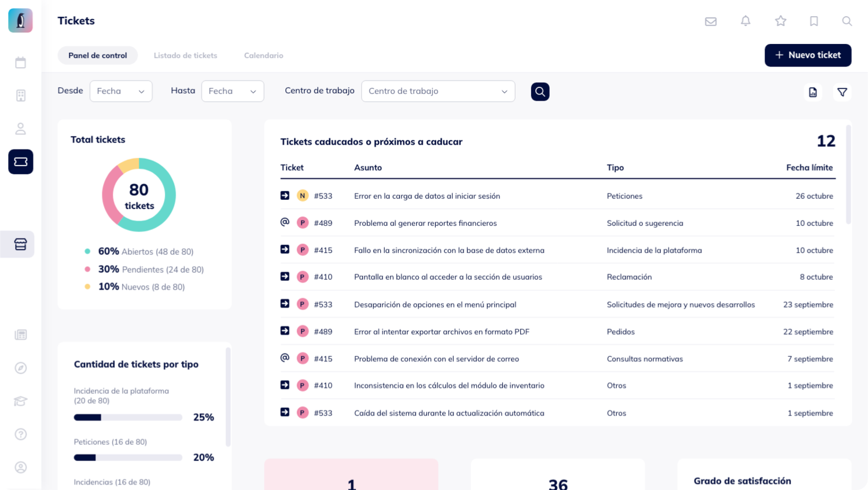The height and width of the screenshot is (490, 868).
Task: Open the mail envelope icon in the header
Action: click(x=711, y=21)
